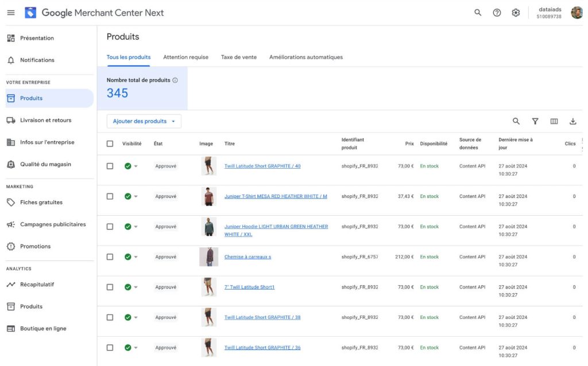The image size is (588, 366).
Task: Expand visibility arrow for Twill Latitude Short GRAPHITE / 38
Action: (136, 317)
